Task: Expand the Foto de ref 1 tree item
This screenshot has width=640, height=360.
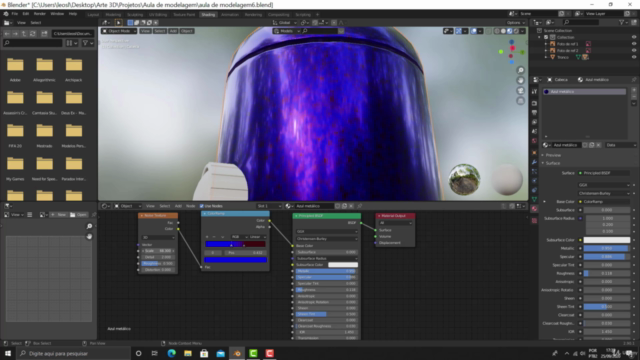Action: coord(546,44)
